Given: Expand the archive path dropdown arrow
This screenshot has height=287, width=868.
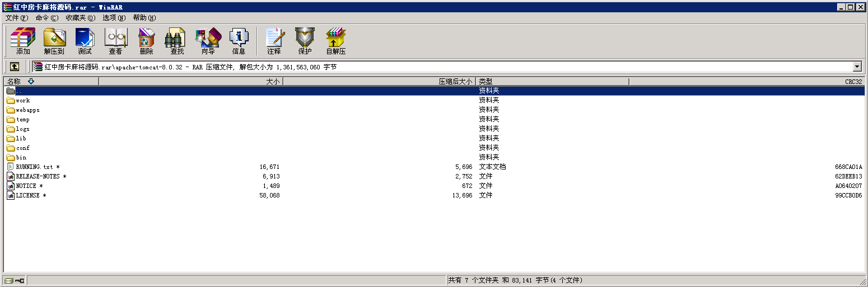Looking at the screenshot, I should [x=857, y=67].
